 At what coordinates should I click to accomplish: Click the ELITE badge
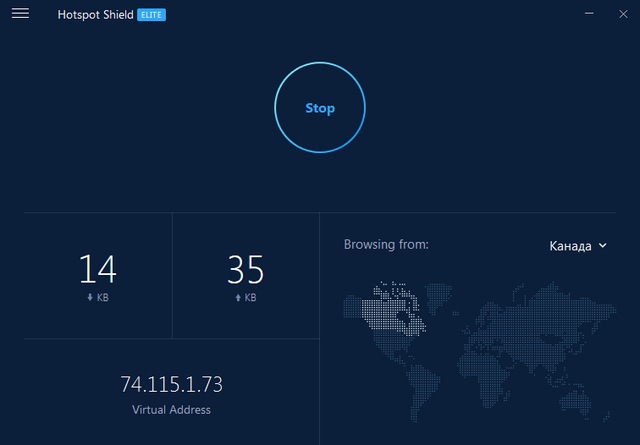coord(151,15)
